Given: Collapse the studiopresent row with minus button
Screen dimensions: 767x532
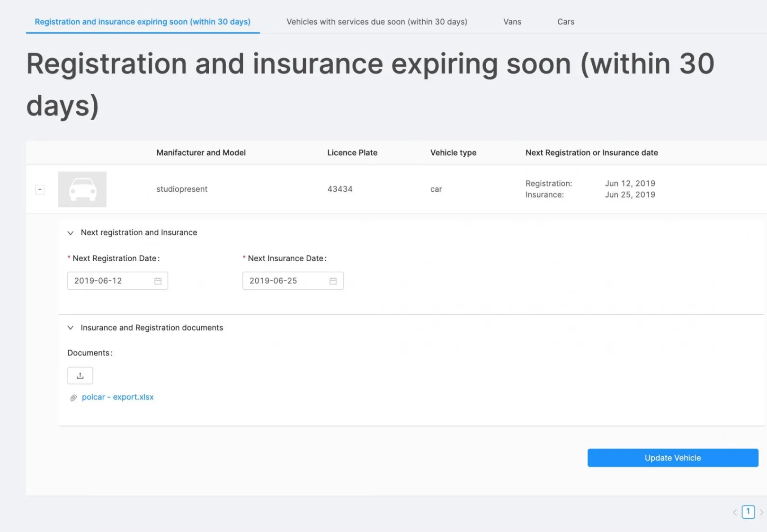Looking at the screenshot, I should coord(40,189).
